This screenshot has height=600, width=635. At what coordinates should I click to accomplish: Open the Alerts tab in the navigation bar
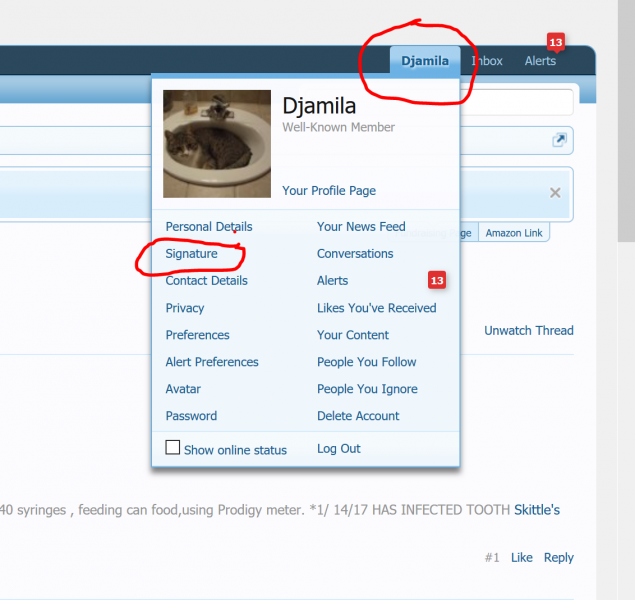[x=540, y=61]
